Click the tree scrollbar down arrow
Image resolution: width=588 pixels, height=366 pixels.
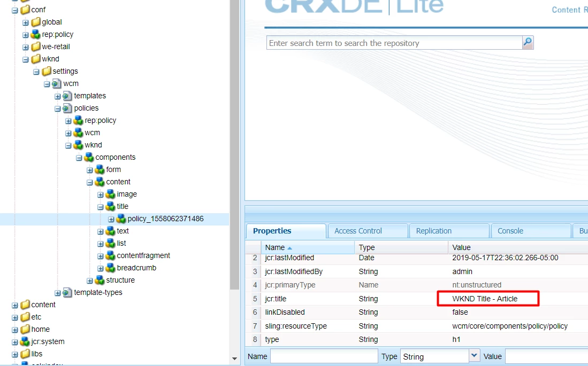[x=235, y=359]
